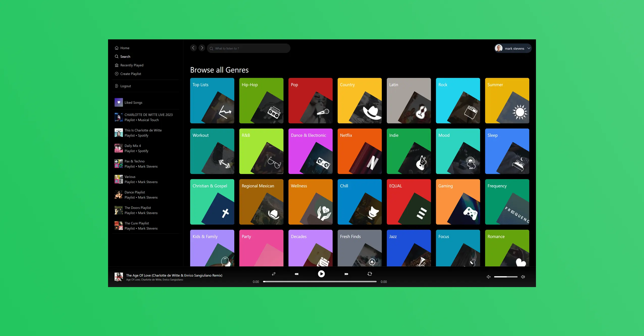Open Fresh Finds genre tile

(x=359, y=248)
